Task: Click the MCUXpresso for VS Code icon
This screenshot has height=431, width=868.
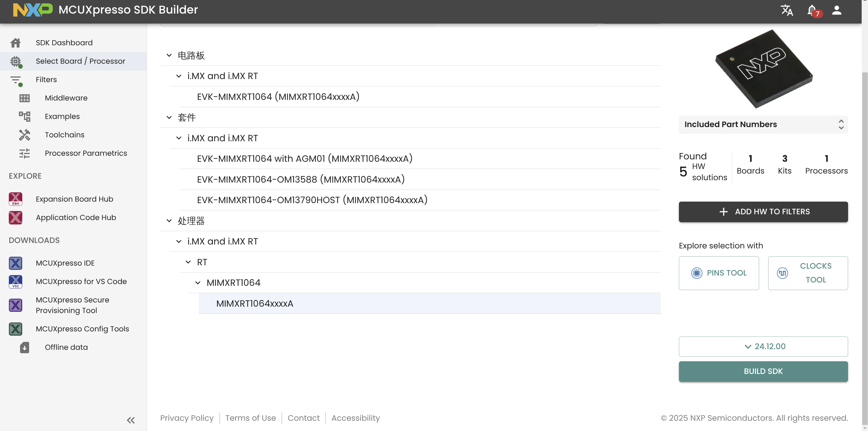Action: 15,282
